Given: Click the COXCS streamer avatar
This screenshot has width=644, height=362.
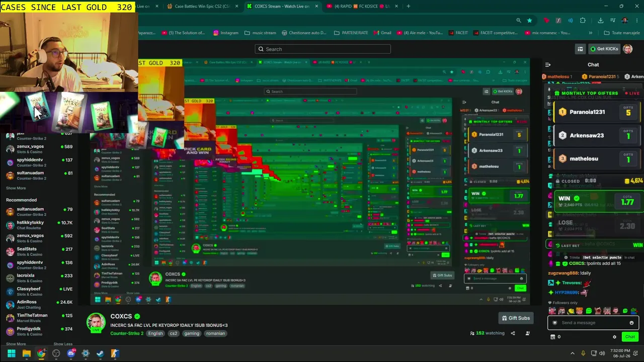Looking at the screenshot, I should point(96,323).
